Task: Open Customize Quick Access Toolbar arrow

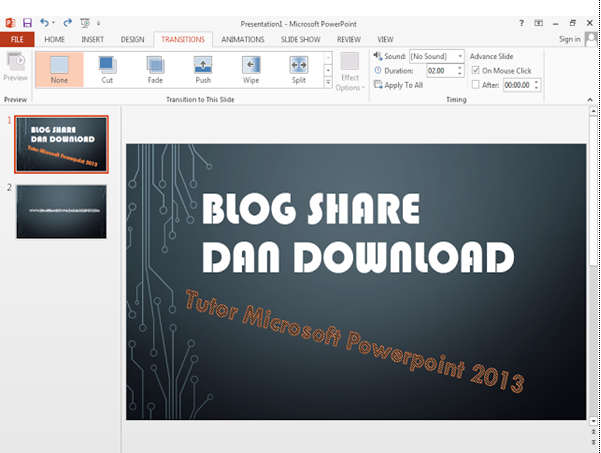Action: (x=99, y=23)
